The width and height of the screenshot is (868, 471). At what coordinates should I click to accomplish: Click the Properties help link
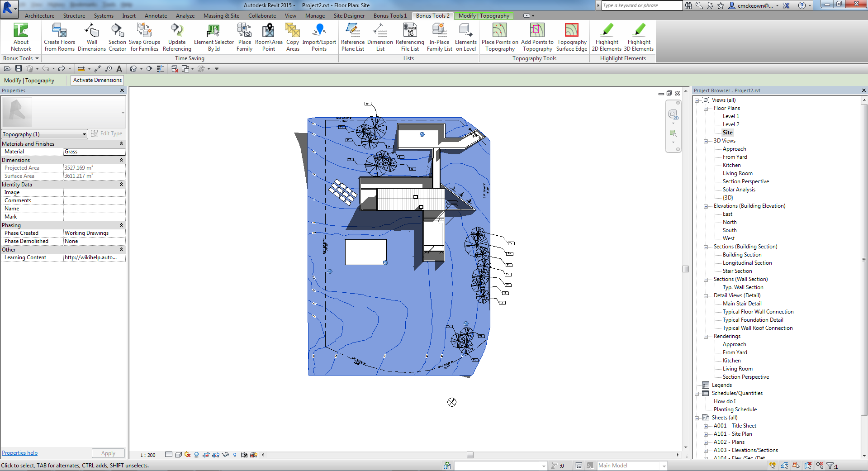coord(19,452)
